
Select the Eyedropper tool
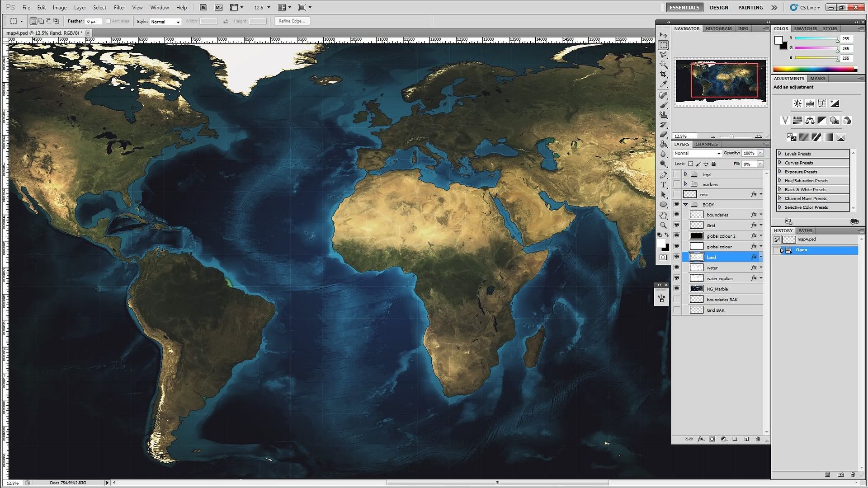[664, 84]
